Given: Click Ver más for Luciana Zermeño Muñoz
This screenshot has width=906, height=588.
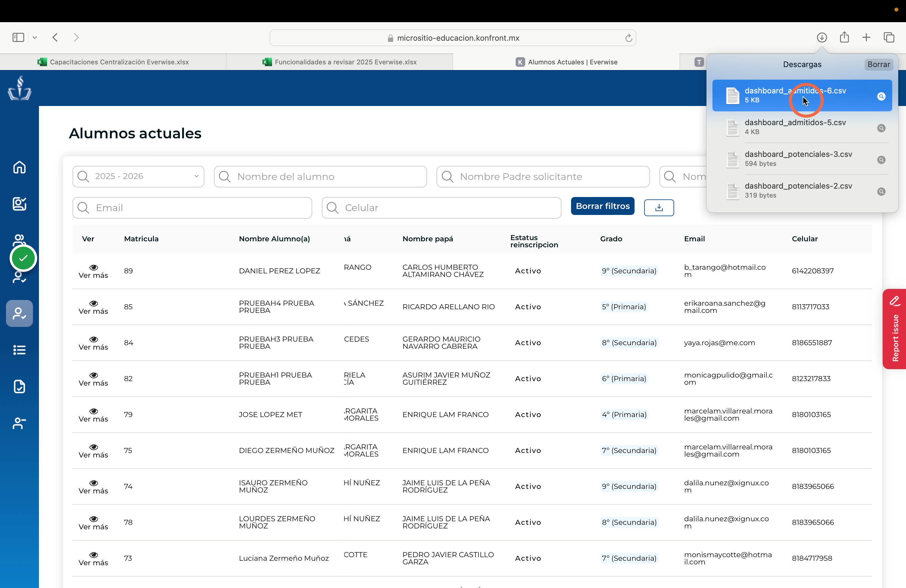Looking at the screenshot, I should 93,559.
